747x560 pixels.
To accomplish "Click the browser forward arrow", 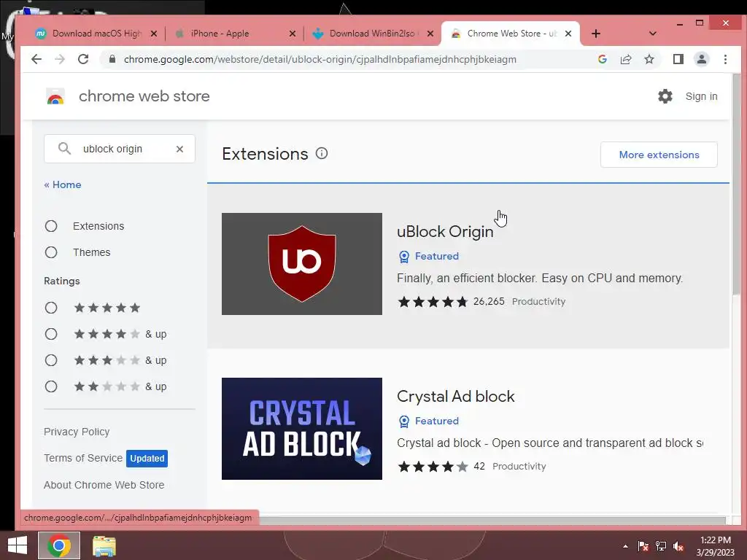I will pyautogui.click(x=60, y=59).
